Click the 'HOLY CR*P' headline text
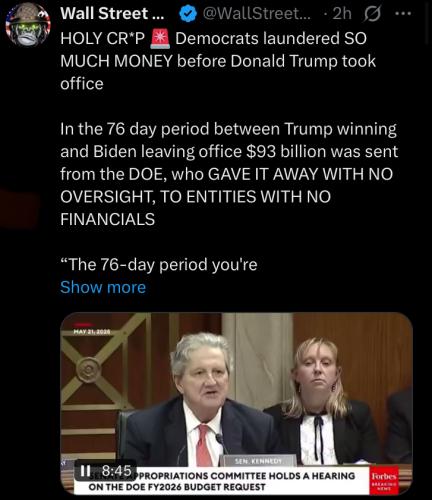Image resolution: width=432 pixels, height=500 pixels. (103, 38)
